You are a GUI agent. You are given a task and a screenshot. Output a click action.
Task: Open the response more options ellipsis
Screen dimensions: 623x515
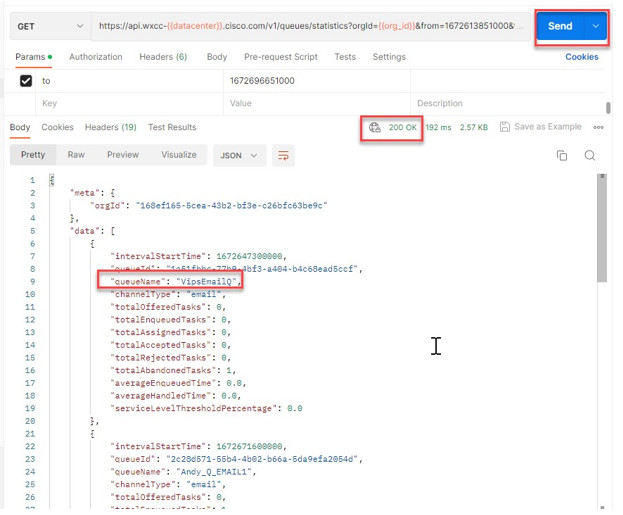598,128
